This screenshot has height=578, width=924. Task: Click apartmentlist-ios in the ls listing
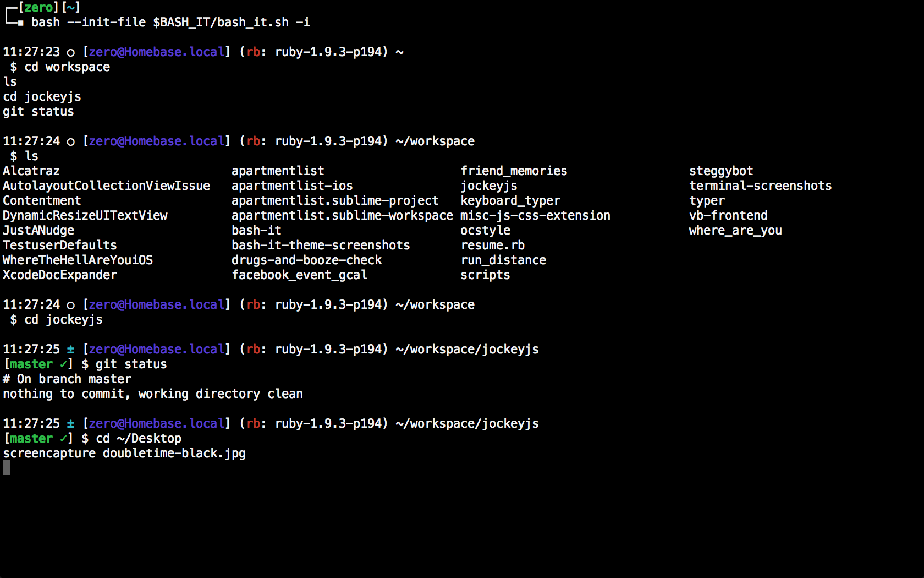(x=292, y=186)
